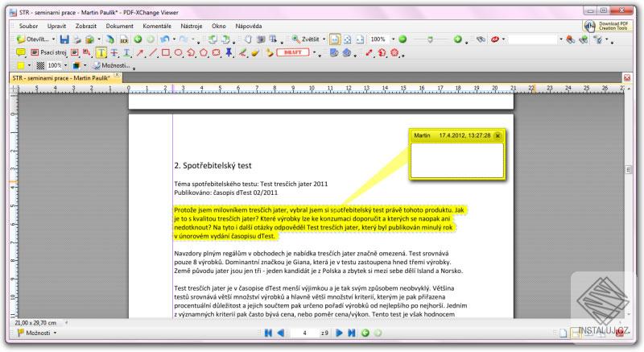Viewport: 644px width, 352px height.
Task: Open the Nástroje menu
Action: (x=192, y=26)
